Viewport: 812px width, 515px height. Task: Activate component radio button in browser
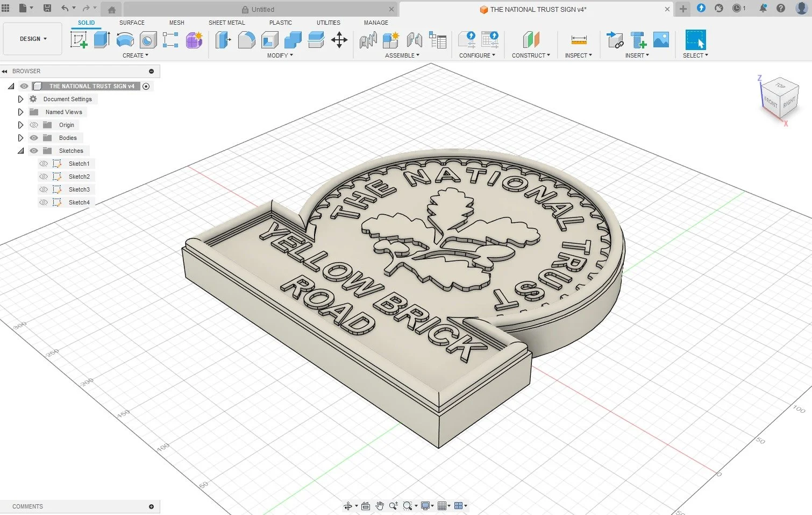click(x=146, y=86)
